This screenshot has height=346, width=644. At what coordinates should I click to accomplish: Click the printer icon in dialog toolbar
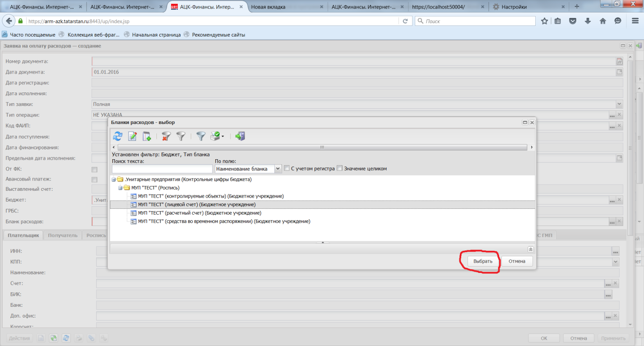[x=216, y=136]
